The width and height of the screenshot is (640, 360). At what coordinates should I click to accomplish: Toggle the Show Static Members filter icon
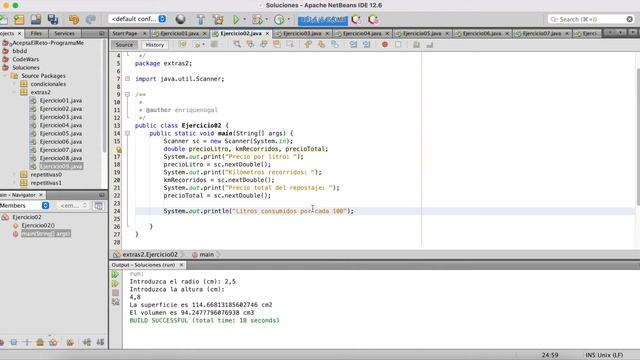27,342
